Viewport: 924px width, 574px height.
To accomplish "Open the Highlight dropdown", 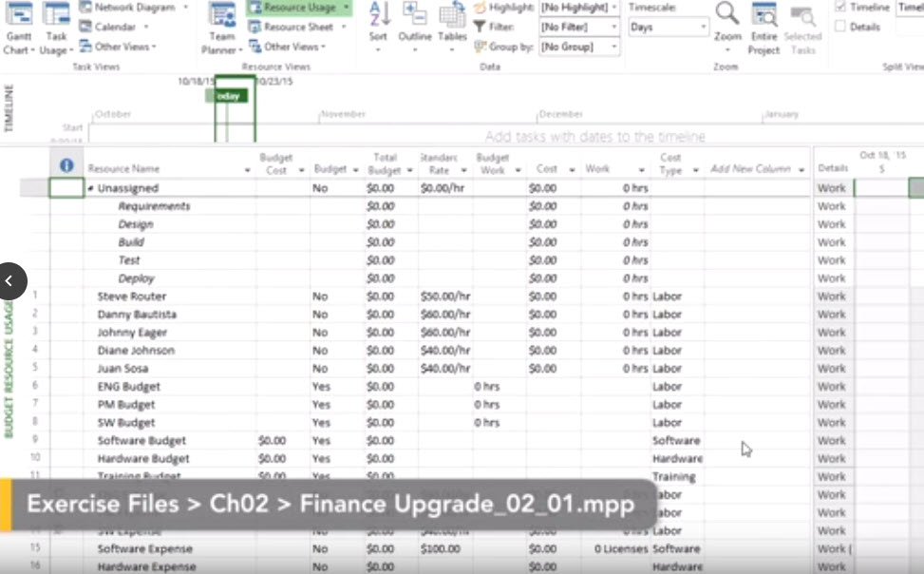I will pos(613,8).
